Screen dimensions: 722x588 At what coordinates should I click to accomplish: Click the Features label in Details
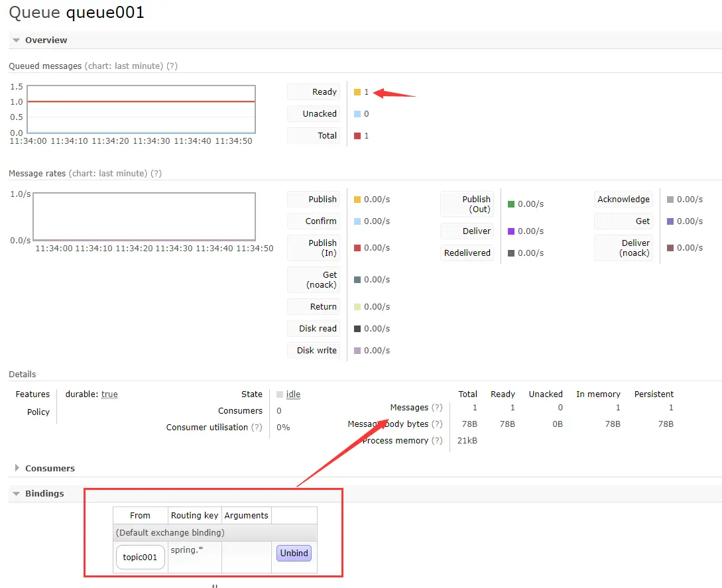point(32,394)
